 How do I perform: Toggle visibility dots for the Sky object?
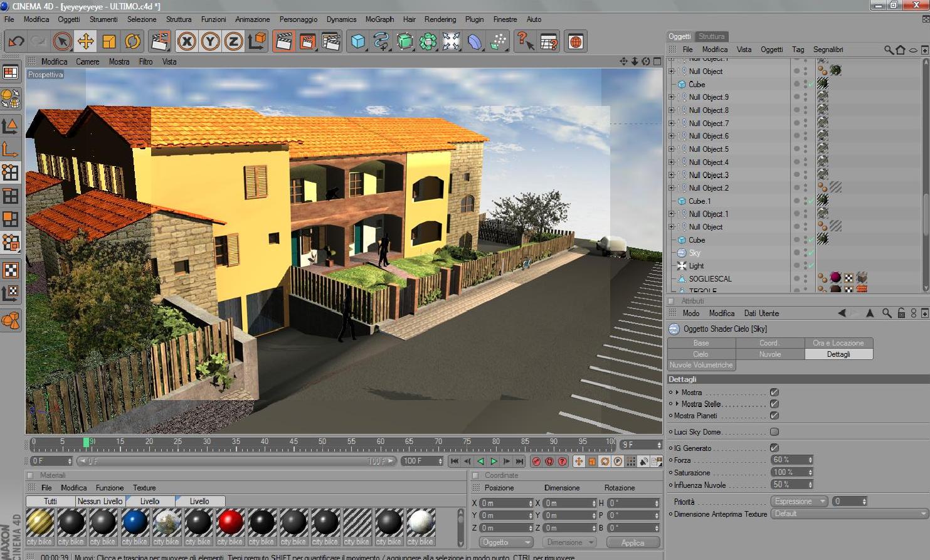click(x=805, y=253)
